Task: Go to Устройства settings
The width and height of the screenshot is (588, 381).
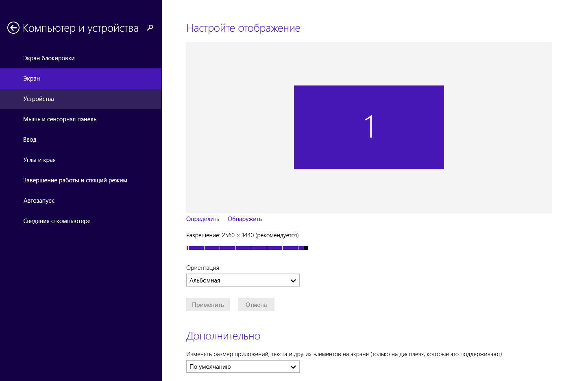Action: (39, 99)
